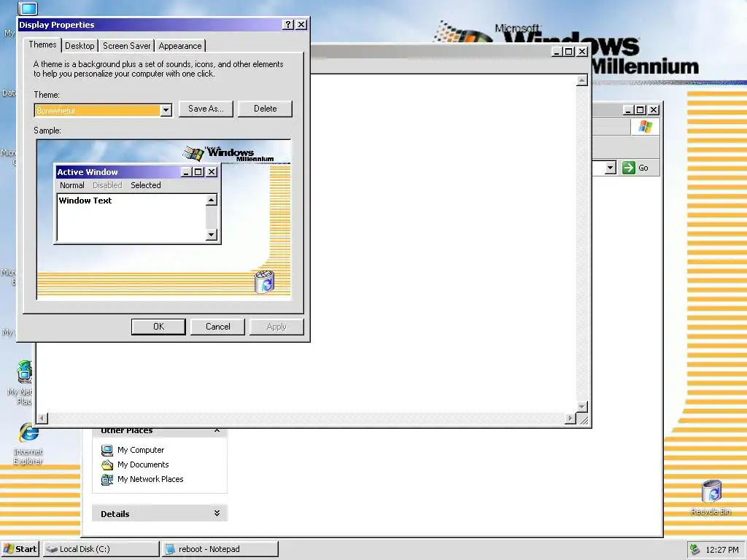The image size is (747, 560).
Task: Switch to the Desktop tab
Action: 80,46
